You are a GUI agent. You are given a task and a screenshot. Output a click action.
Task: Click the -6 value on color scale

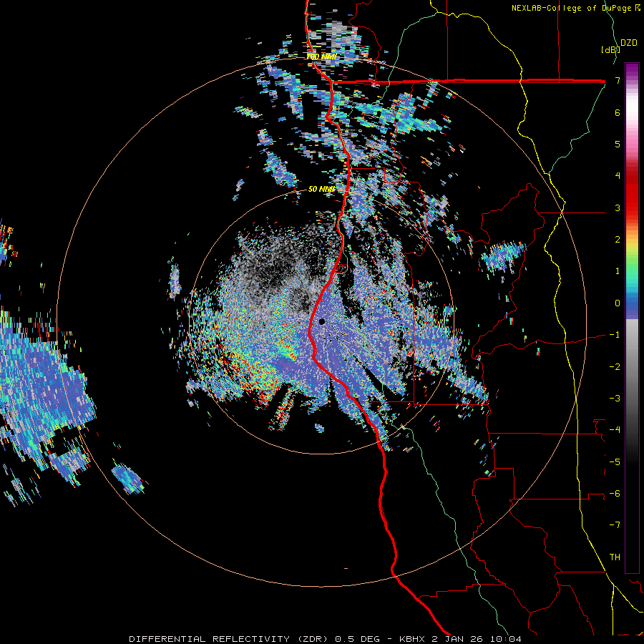(615, 494)
